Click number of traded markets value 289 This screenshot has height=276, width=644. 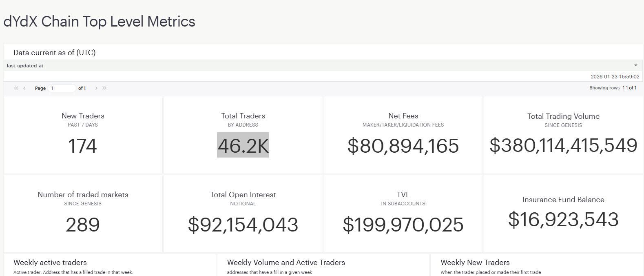[83, 225]
